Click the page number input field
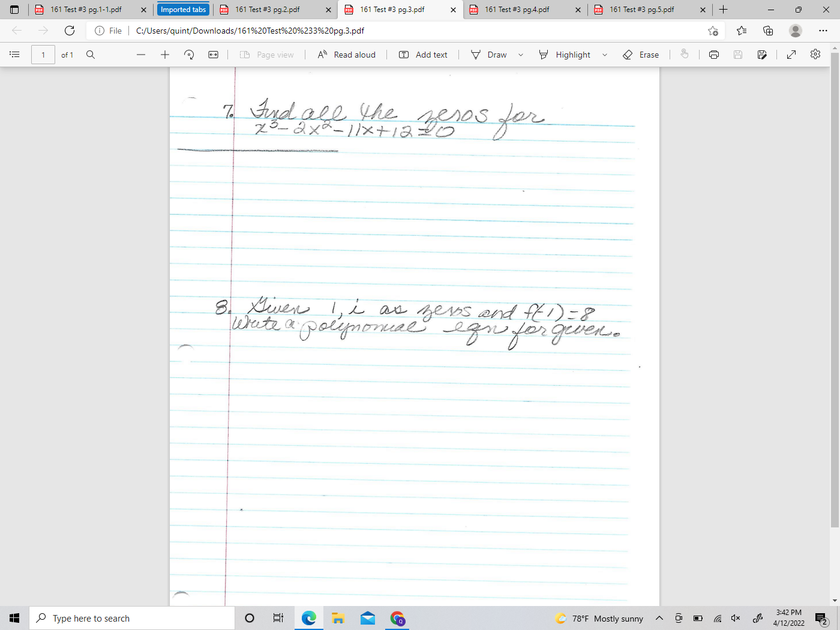 [43, 55]
